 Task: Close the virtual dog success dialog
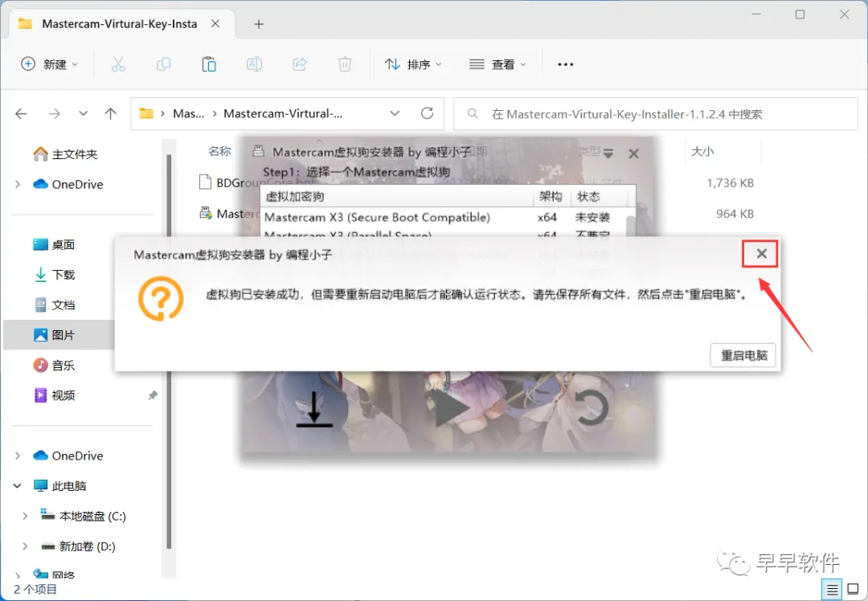tap(761, 253)
